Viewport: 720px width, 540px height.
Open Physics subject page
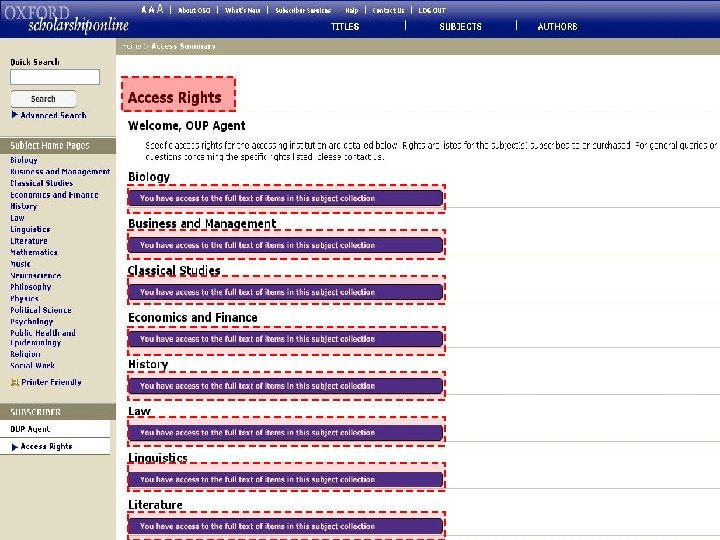click(x=24, y=298)
